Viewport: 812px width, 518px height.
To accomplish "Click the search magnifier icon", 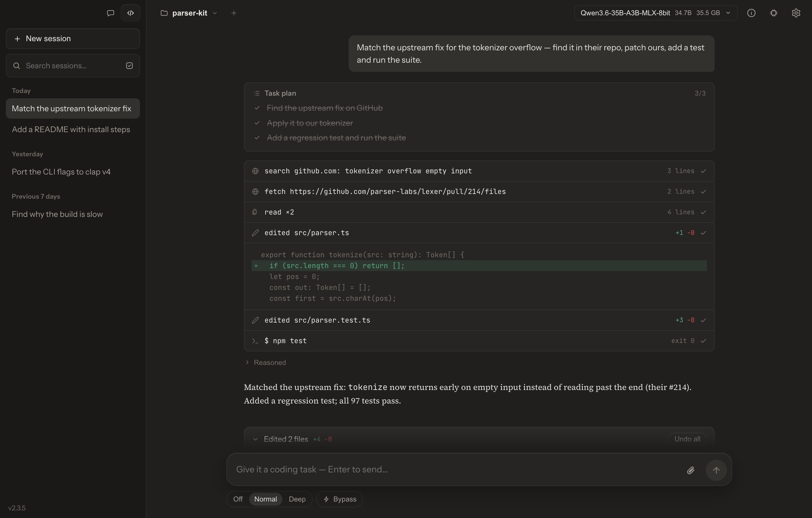I will (x=16, y=66).
